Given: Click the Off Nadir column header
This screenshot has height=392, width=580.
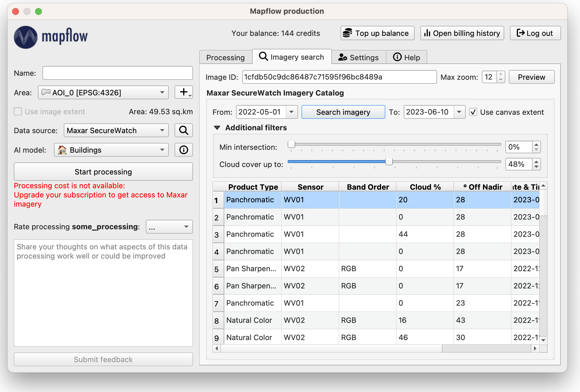Looking at the screenshot, I should point(483,187).
